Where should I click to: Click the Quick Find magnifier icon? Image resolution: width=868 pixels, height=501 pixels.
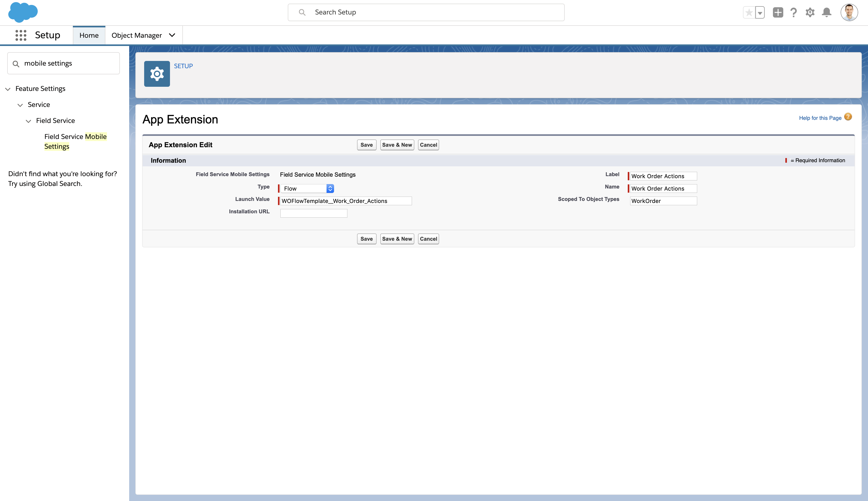coord(16,64)
